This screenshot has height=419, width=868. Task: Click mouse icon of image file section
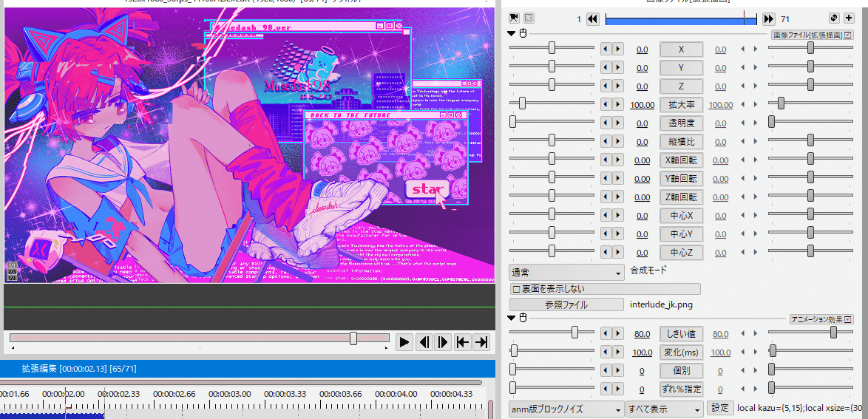coord(523,34)
